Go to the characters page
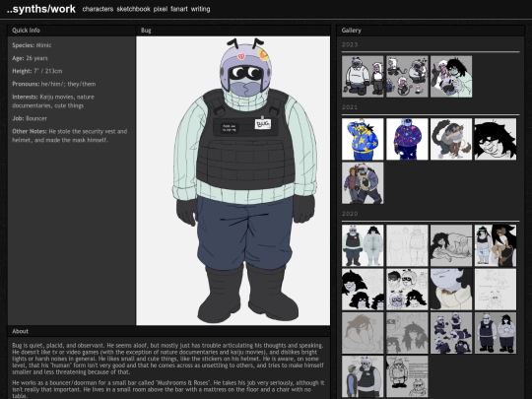Screen dimensions: 532x399 pyautogui.click(x=98, y=9)
